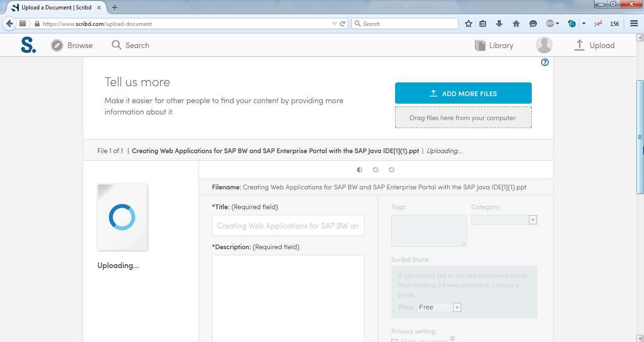Click into the Tags text box
Image resolution: width=644 pixels, height=342 pixels.
coord(429,231)
